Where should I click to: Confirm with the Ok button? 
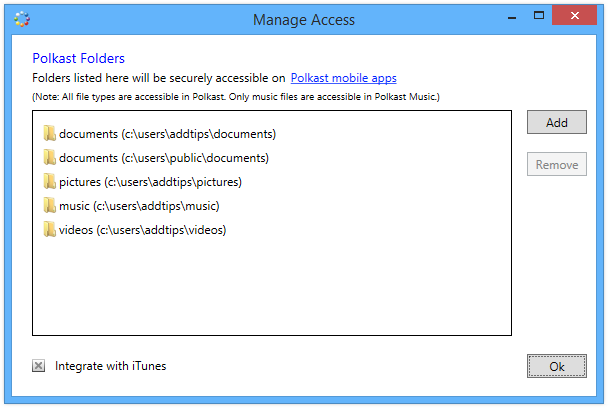coord(556,366)
